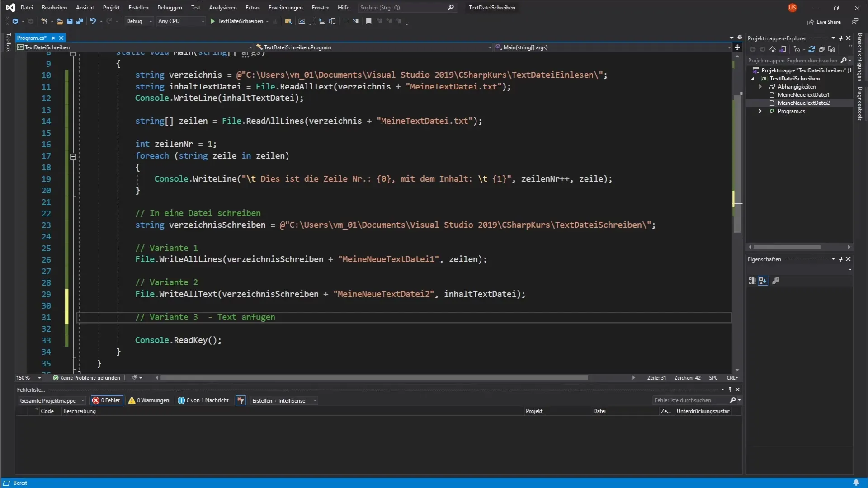Collapse the TextDateiSchreiben project node

point(753,79)
